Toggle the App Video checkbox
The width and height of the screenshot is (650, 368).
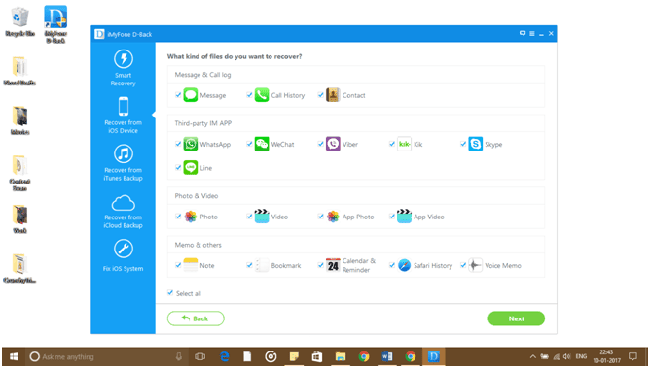(392, 216)
